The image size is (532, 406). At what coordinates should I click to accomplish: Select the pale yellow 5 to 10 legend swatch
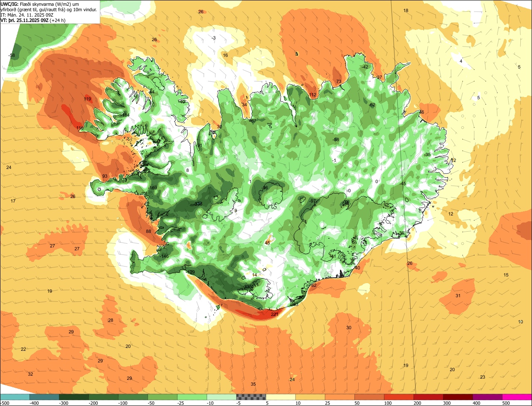[x=281, y=397]
